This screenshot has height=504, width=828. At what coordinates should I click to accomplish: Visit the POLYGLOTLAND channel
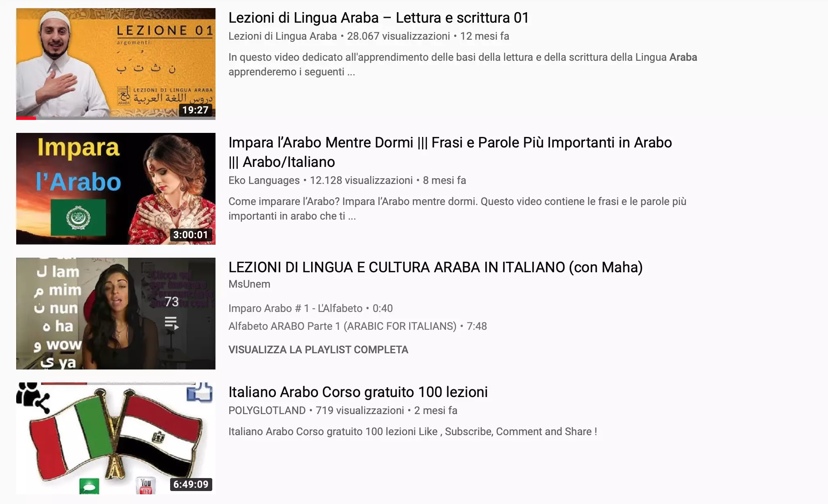pos(267,410)
